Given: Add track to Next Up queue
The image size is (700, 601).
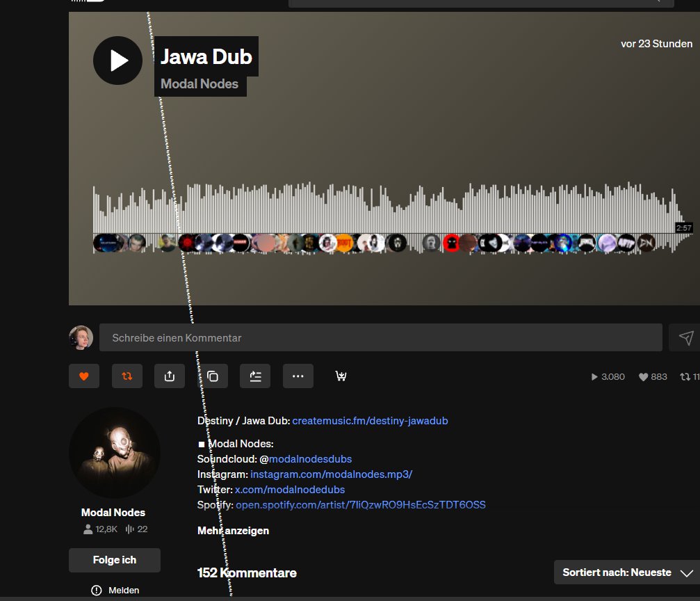Looking at the screenshot, I should point(255,376).
